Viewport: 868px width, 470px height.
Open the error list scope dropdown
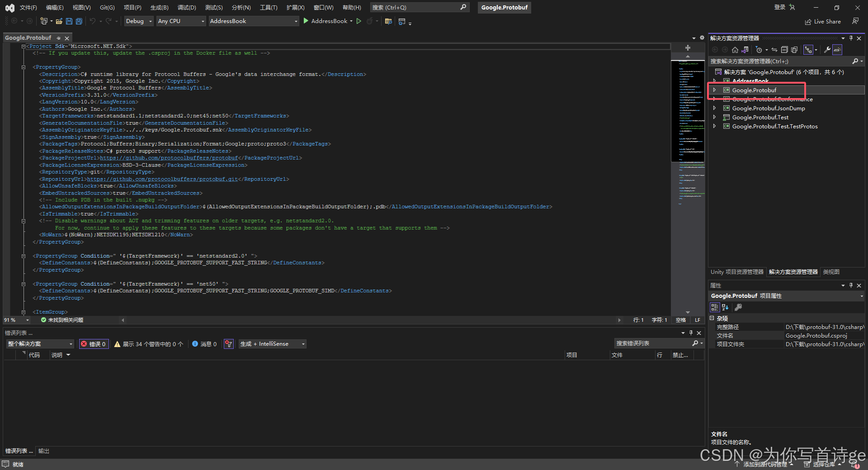tap(40, 344)
